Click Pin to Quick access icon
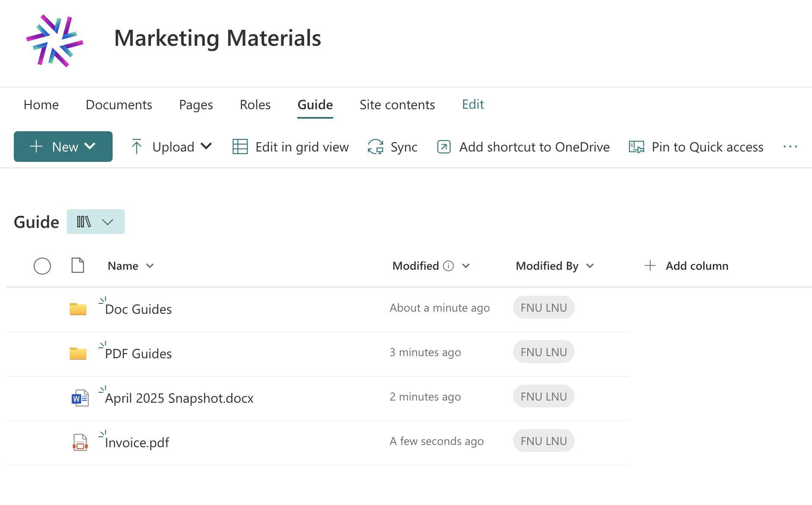Image resolution: width=812 pixels, height=505 pixels. pyautogui.click(x=636, y=147)
